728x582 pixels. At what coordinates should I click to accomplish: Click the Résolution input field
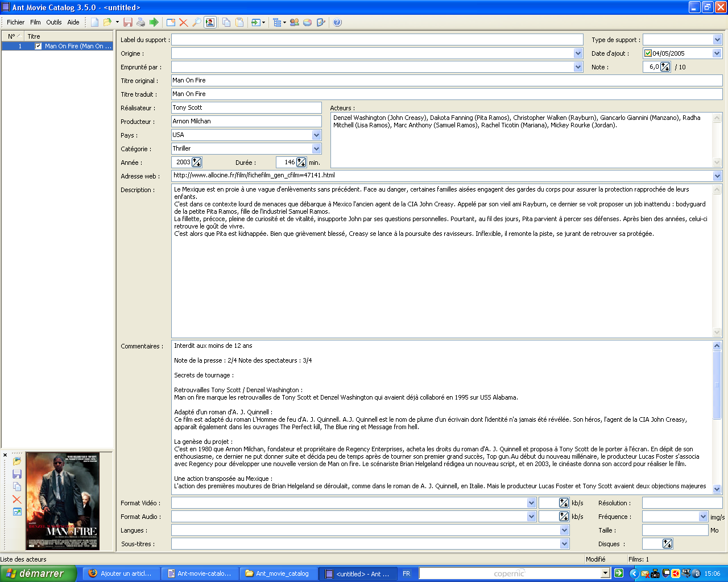click(x=682, y=502)
